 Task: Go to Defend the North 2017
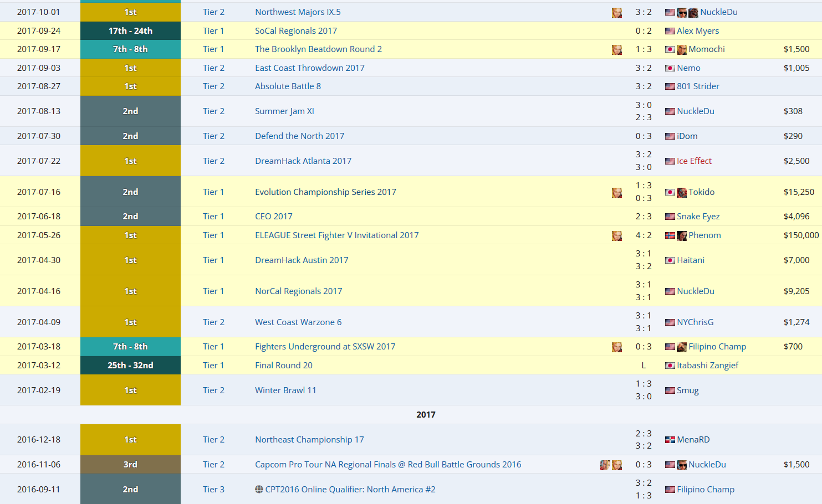[x=299, y=136]
